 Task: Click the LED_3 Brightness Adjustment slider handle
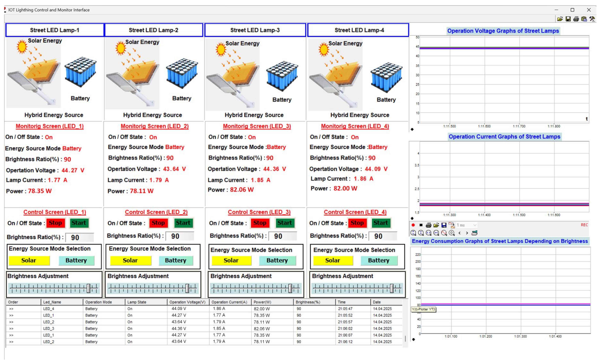290,288
